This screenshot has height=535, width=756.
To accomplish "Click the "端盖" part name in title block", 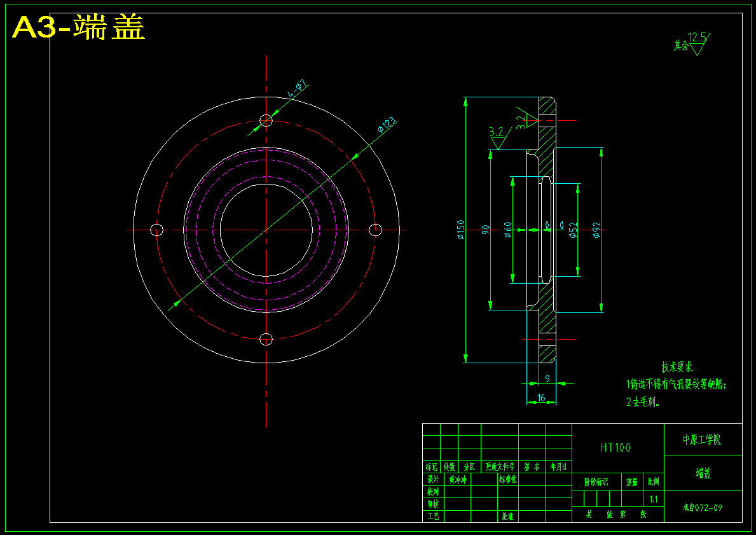I will click(x=703, y=474).
